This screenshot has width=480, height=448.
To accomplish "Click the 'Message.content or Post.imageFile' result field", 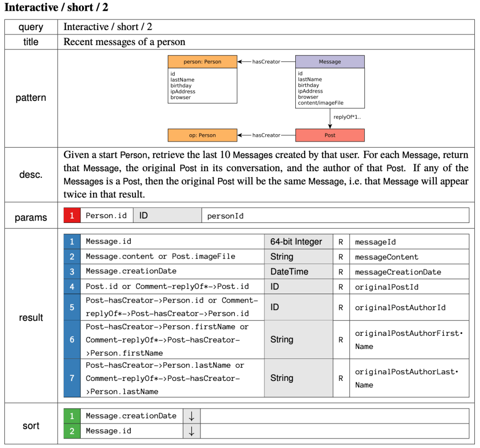I will coord(160,257).
